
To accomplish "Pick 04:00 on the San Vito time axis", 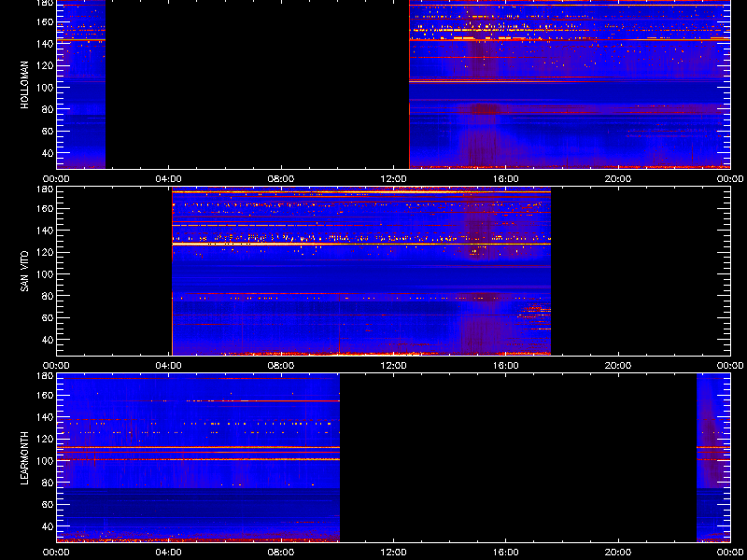I will tap(169, 366).
